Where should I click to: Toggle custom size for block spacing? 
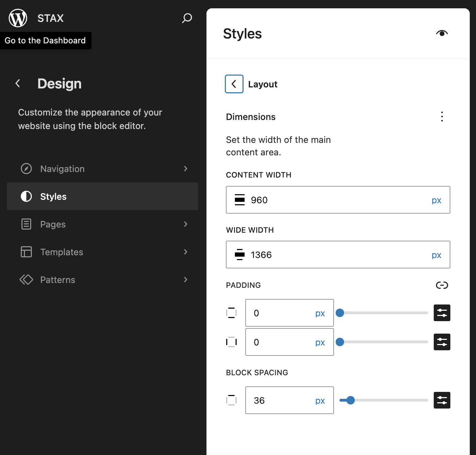click(442, 400)
